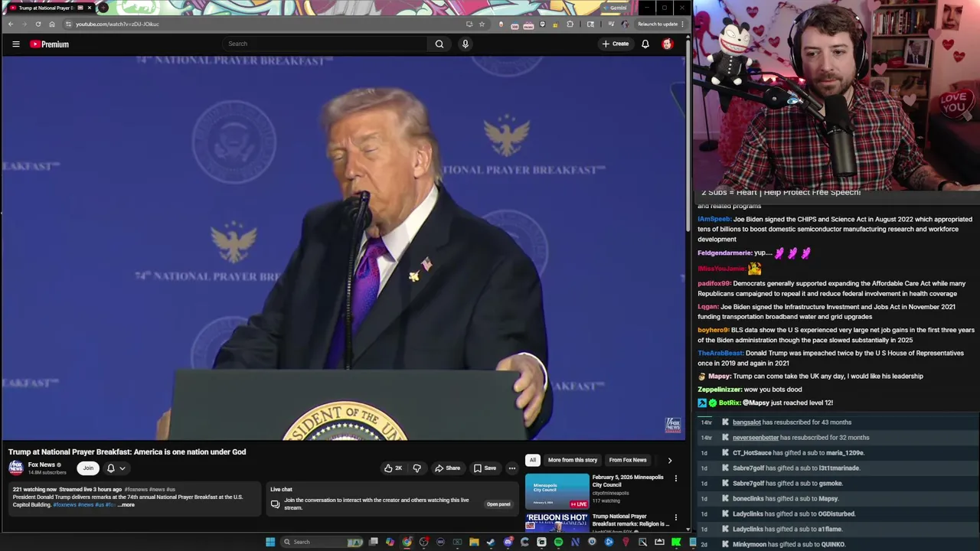980x551 pixels.
Task: Dislike the video with thumbs down
Action: pos(417,468)
